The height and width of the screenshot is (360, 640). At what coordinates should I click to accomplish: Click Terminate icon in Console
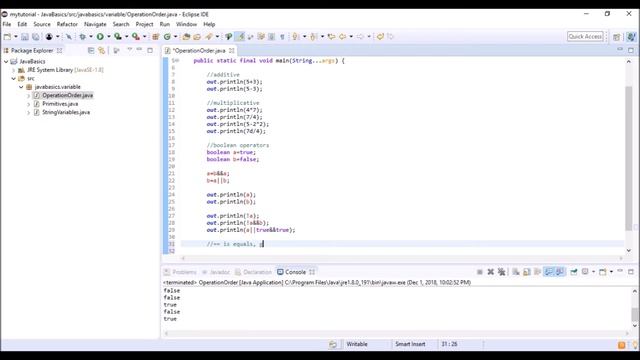(480, 272)
